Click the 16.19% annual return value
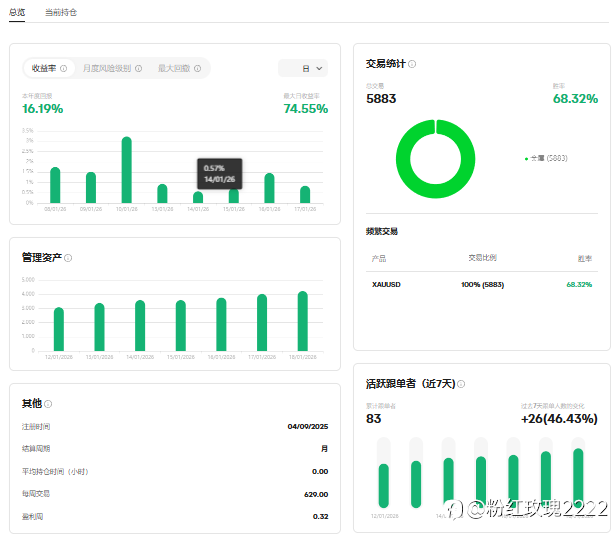Image resolution: width=614 pixels, height=544 pixels. tap(43, 108)
